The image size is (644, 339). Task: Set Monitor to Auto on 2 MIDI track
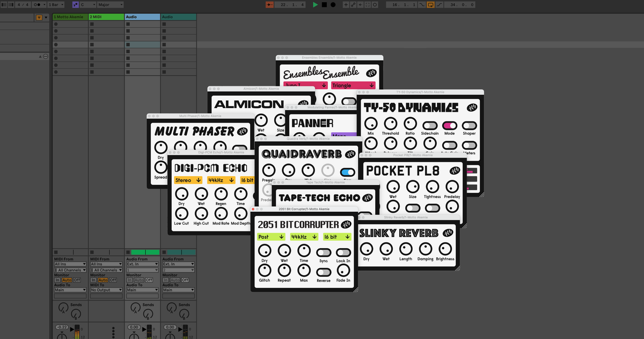point(103,280)
